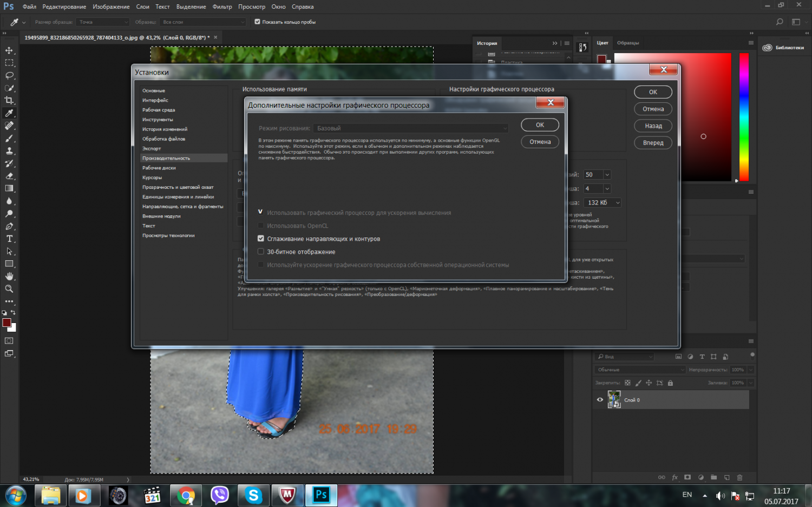Click Отмена in Установки preferences window
812x507 pixels.
[x=653, y=109]
